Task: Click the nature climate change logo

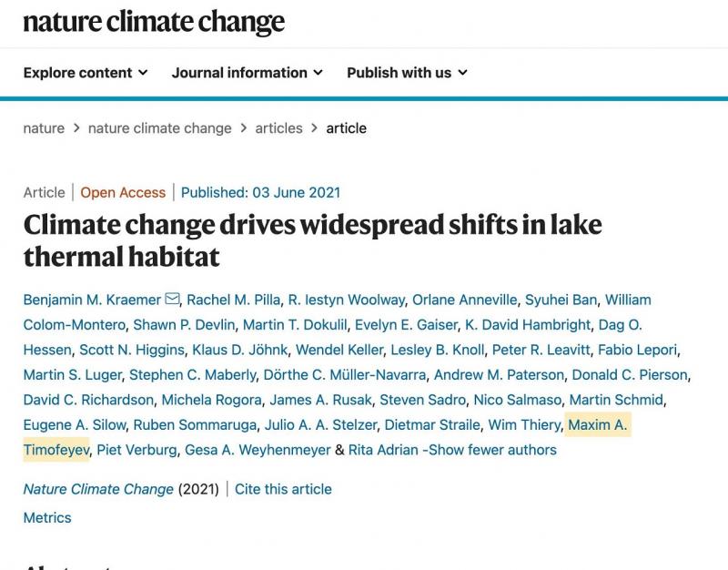Action: tap(154, 22)
